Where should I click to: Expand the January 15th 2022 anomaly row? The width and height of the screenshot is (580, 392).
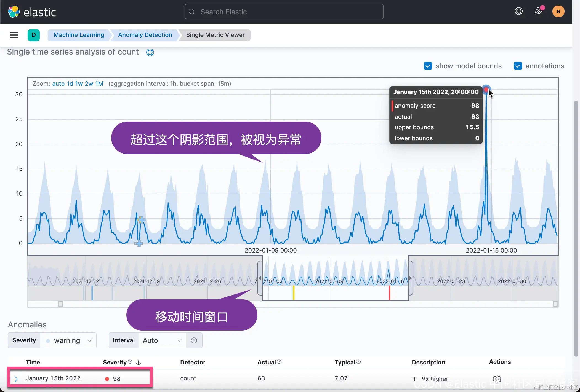pos(16,379)
